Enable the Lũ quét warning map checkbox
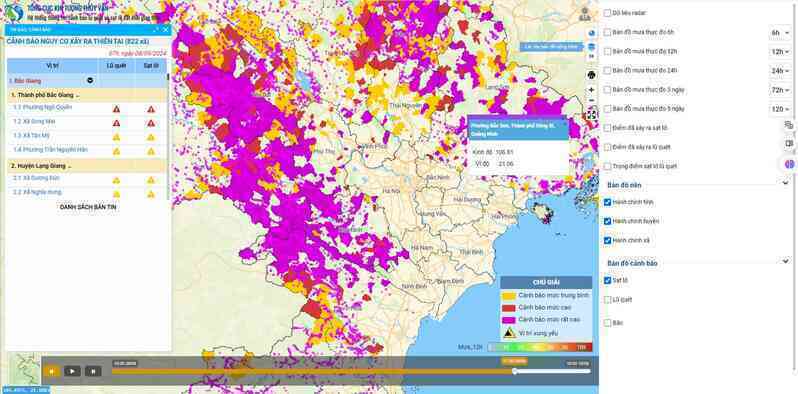 (607, 300)
